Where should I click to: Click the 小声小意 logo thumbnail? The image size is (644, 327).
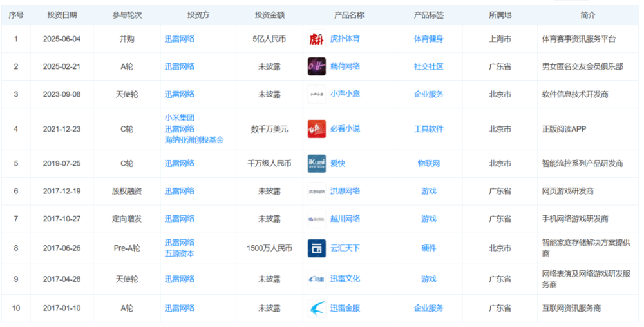[x=316, y=94]
